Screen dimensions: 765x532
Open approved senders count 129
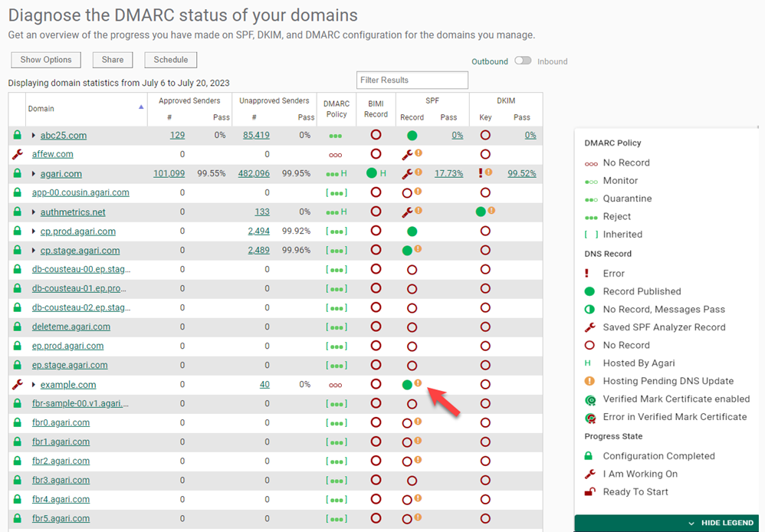click(177, 135)
